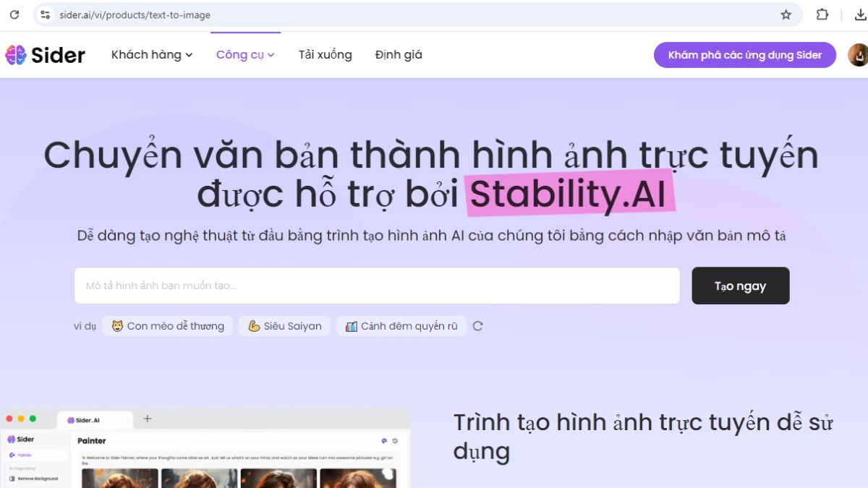The height and width of the screenshot is (488, 868).
Task: Select the Tải xuống navigation item
Action: coord(325,54)
